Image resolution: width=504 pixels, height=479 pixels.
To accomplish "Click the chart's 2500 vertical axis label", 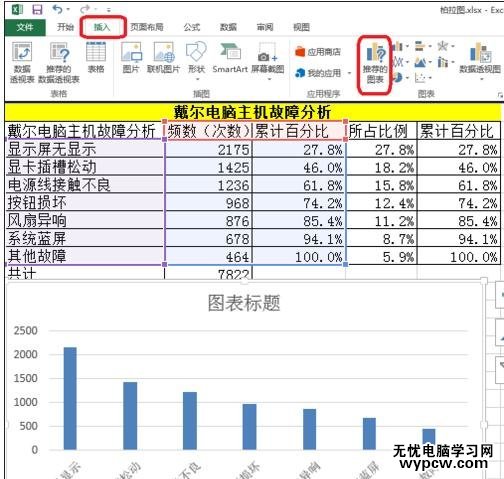I will pos(26,331).
